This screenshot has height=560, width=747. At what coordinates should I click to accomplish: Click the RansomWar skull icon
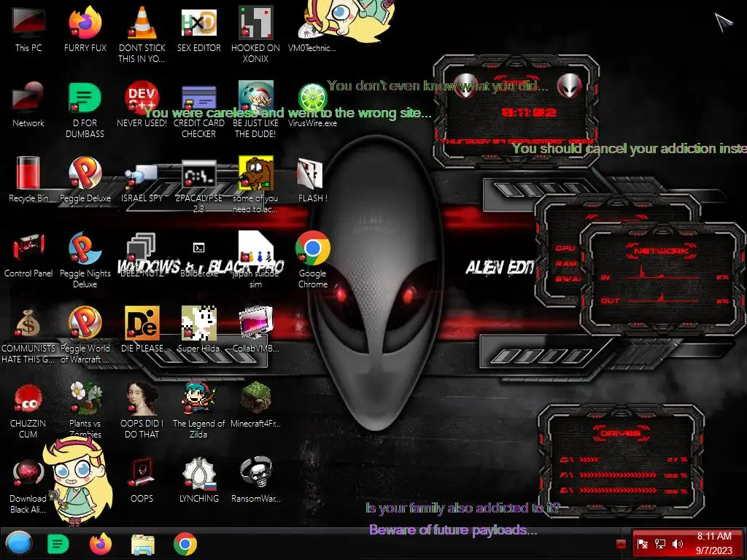(x=255, y=473)
